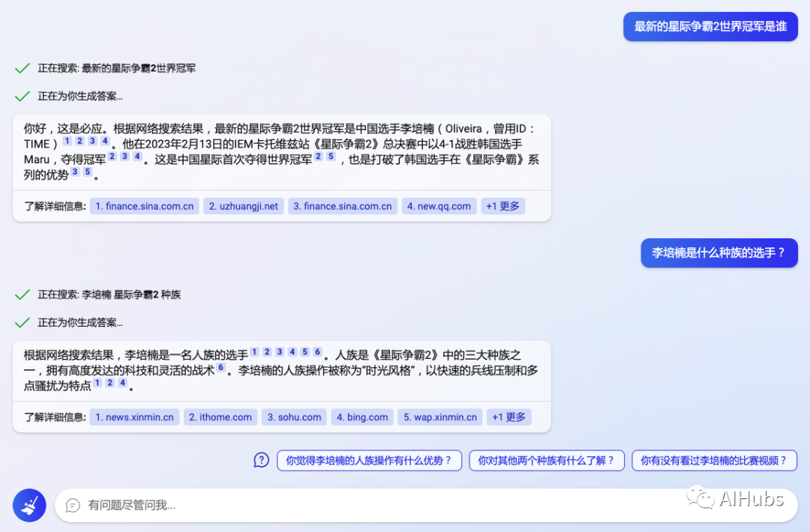Click citation 6 after '人族的选手'
Image resolution: width=810 pixels, height=532 pixels.
317,352
